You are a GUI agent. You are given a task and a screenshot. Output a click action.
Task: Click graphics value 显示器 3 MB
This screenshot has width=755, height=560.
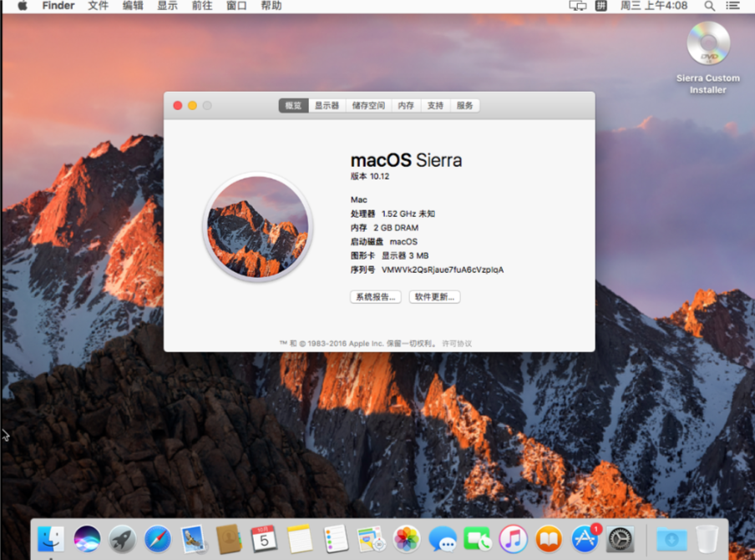(405, 255)
